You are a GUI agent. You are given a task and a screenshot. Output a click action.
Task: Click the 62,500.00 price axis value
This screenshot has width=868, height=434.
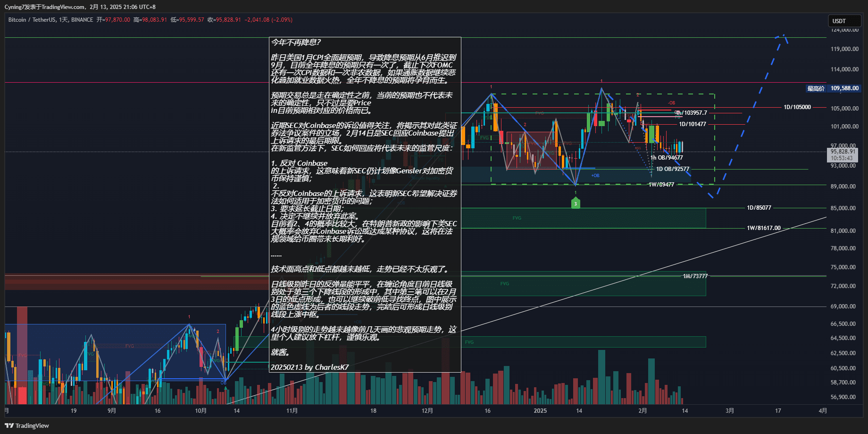(x=843, y=353)
